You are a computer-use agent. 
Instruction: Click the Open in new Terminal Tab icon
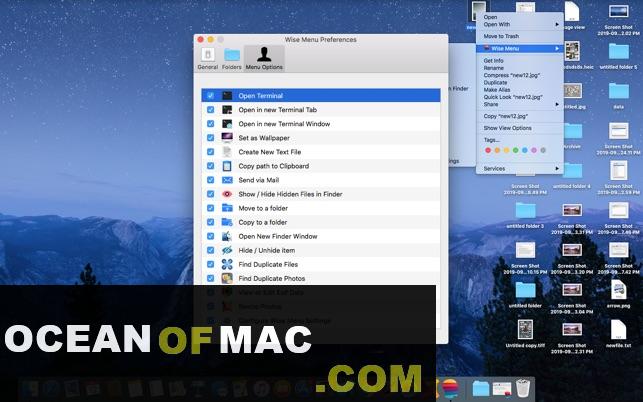(227, 110)
